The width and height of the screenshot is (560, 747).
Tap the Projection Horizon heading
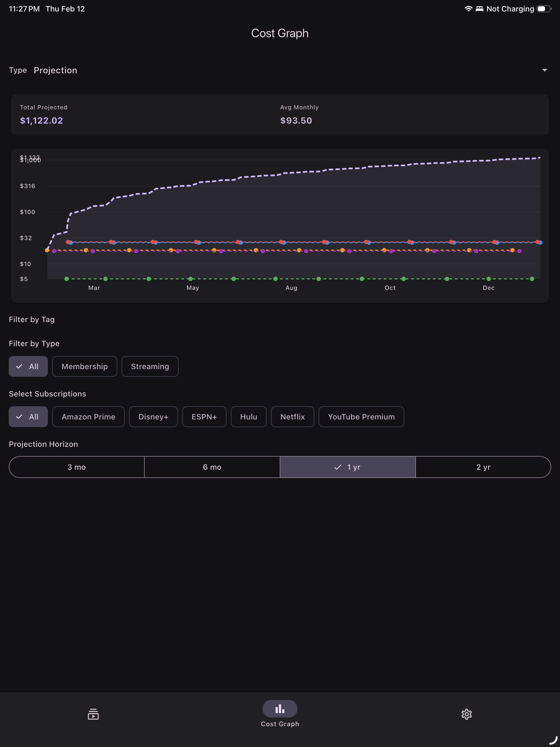pyautogui.click(x=43, y=444)
